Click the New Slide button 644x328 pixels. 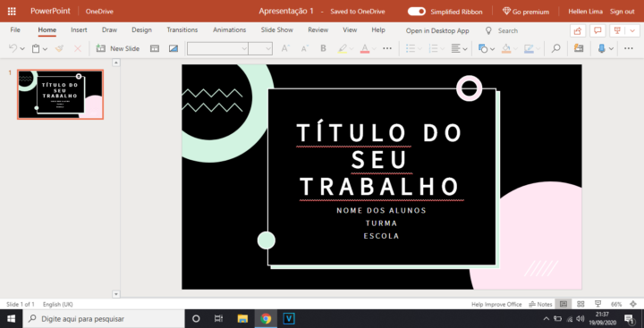click(x=118, y=48)
